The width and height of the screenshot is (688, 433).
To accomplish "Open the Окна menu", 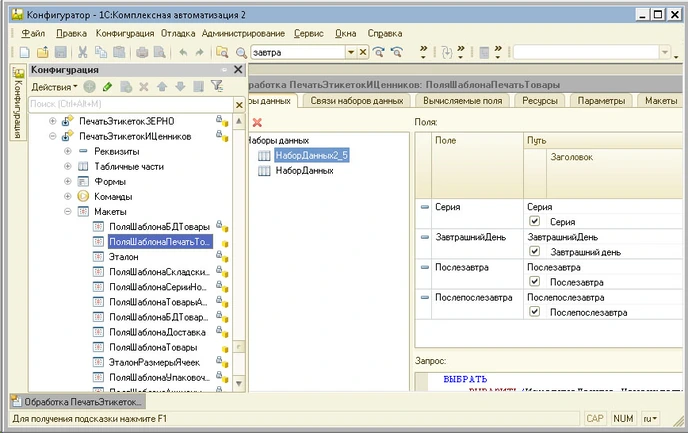I will click(x=345, y=33).
